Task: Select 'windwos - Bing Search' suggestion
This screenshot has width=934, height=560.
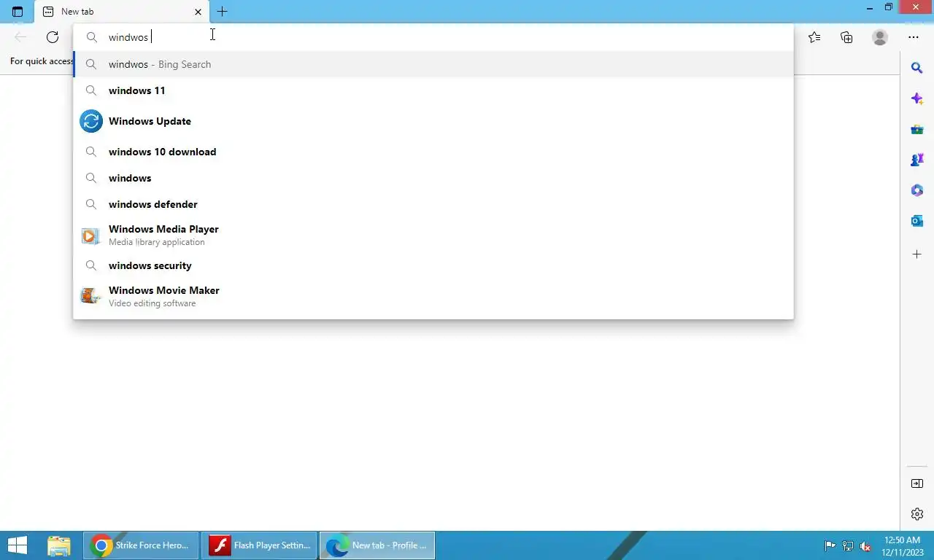Action: click(433, 64)
